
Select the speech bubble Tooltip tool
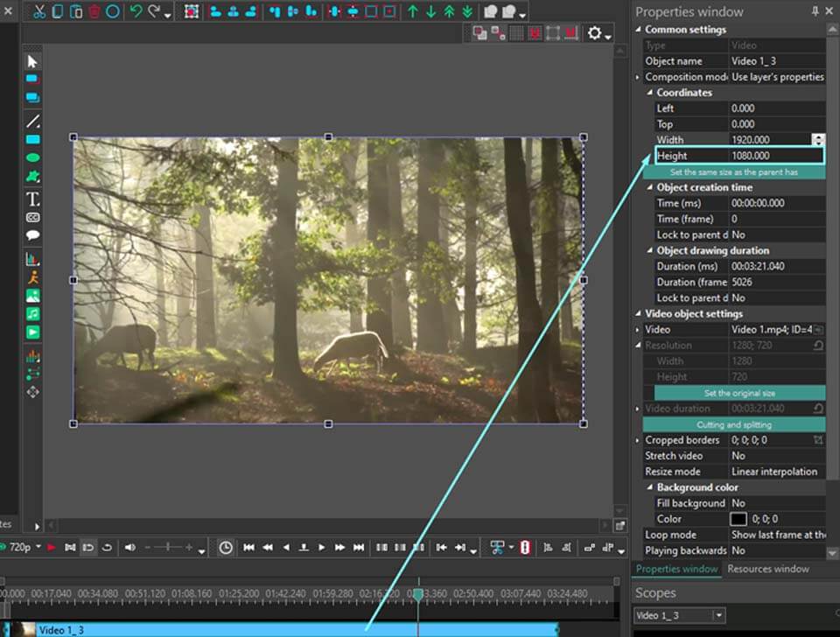[32, 235]
